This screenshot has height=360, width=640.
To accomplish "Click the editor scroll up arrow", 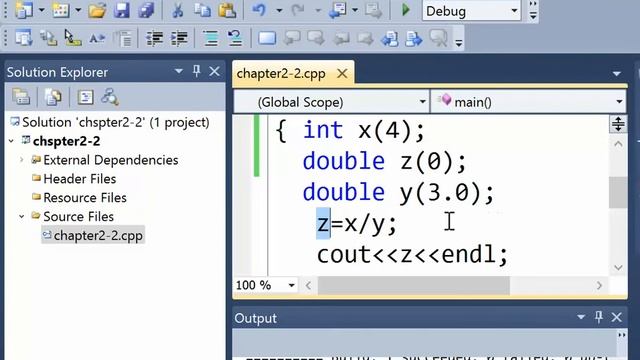I will click(x=618, y=144).
